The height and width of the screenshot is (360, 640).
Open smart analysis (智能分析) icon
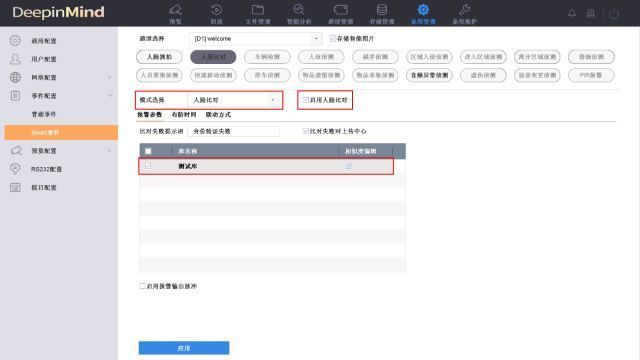[x=299, y=10]
